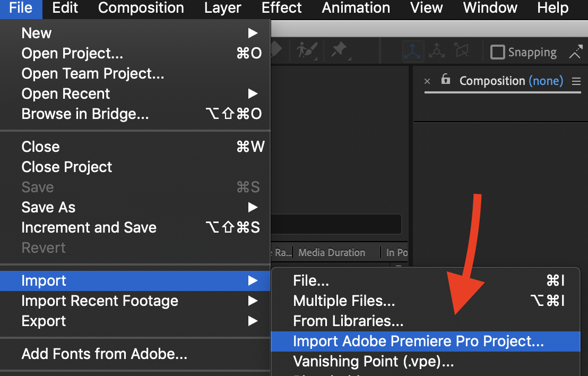Image resolution: width=588 pixels, height=376 pixels.
Task: Toggle the lock icon on the Composition panel
Action: [x=445, y=80]
